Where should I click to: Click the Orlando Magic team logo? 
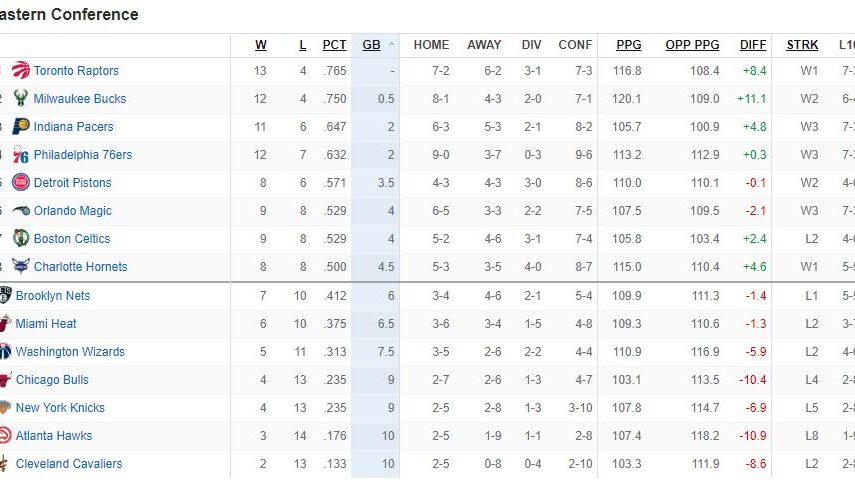pos(21,211)
